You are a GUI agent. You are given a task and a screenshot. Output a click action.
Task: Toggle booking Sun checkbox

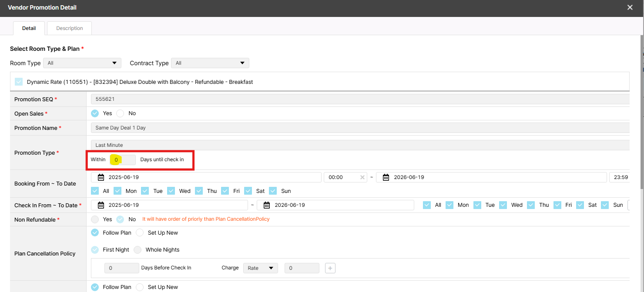[x=273, y=191]
